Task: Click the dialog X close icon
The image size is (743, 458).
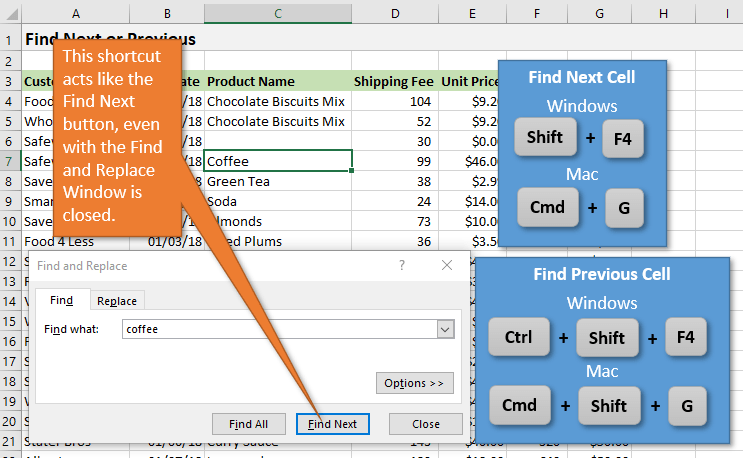Action: (446, 266)
